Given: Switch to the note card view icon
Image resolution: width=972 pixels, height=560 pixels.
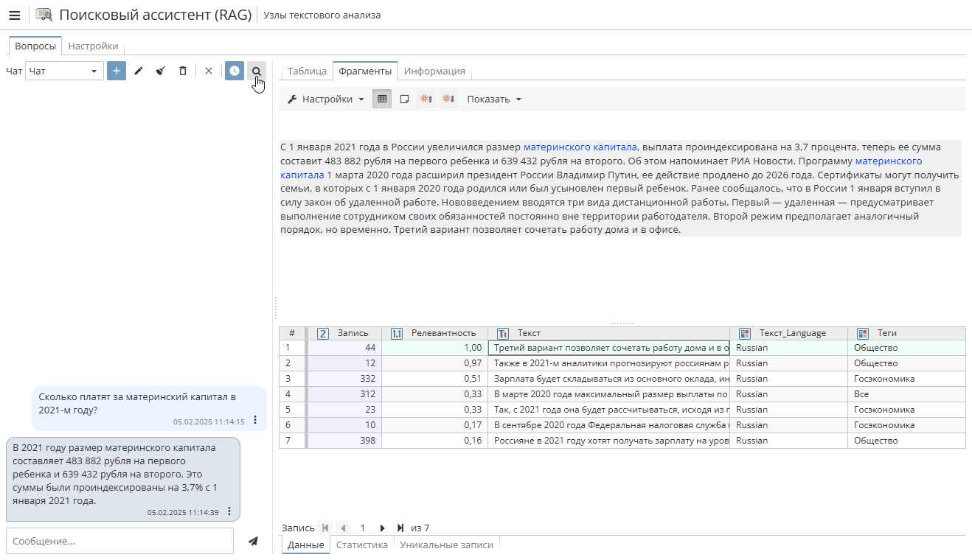Looking at the screenshot, I should click(404, 99).
